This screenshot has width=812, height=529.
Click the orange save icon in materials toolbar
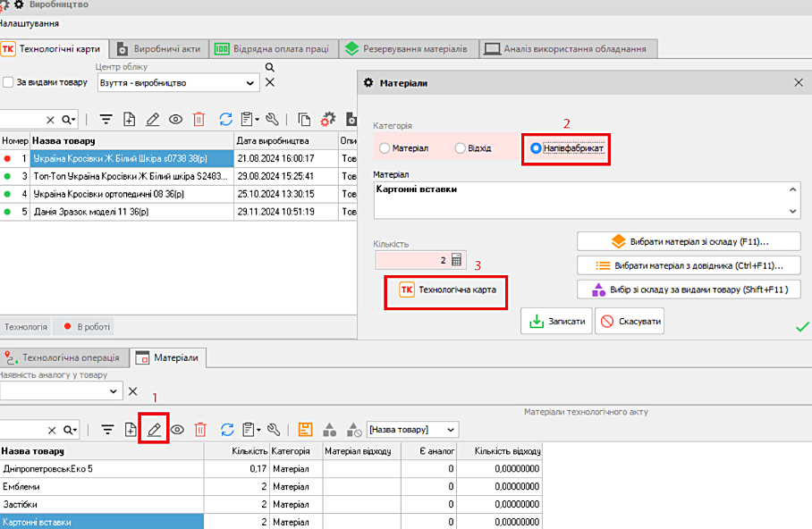306,429
